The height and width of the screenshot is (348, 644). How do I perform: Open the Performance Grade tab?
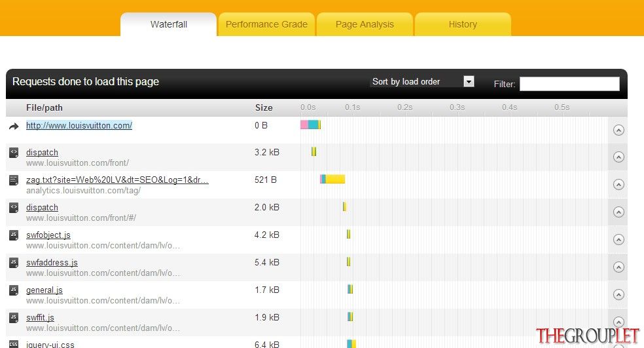pyautogui.click(x=266, y=24)
